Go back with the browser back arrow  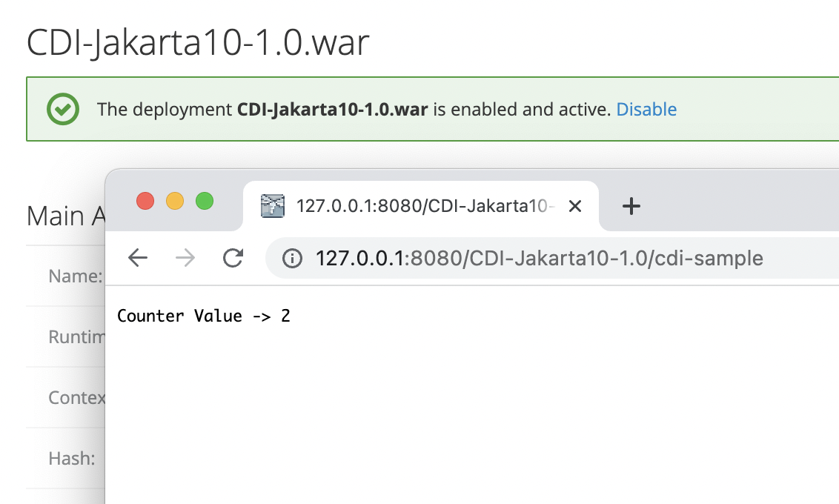tap(138, 258)
